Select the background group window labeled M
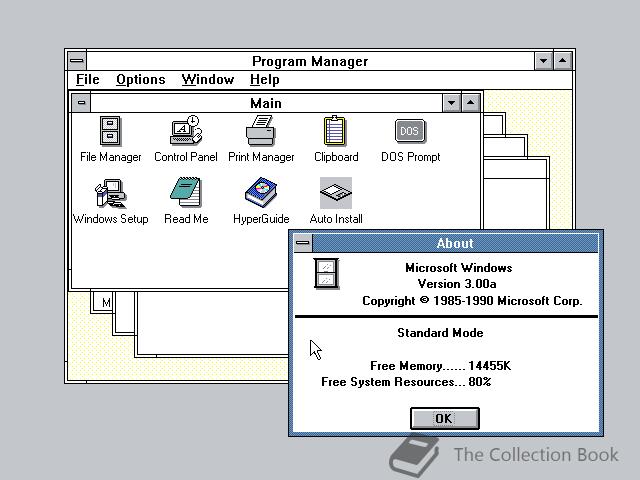 103,302
